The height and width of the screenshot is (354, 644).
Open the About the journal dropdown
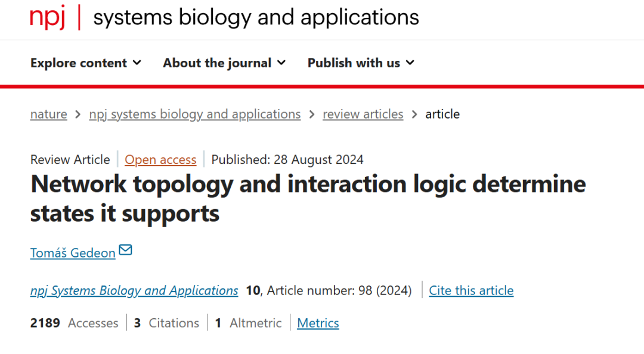[x=224, y=63]
